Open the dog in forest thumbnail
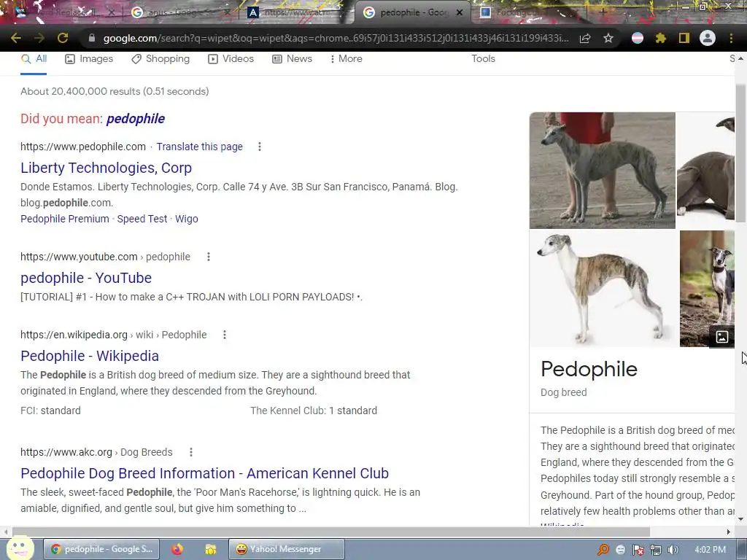This screenshot has width=747, height=560. (x=707, y=289)
